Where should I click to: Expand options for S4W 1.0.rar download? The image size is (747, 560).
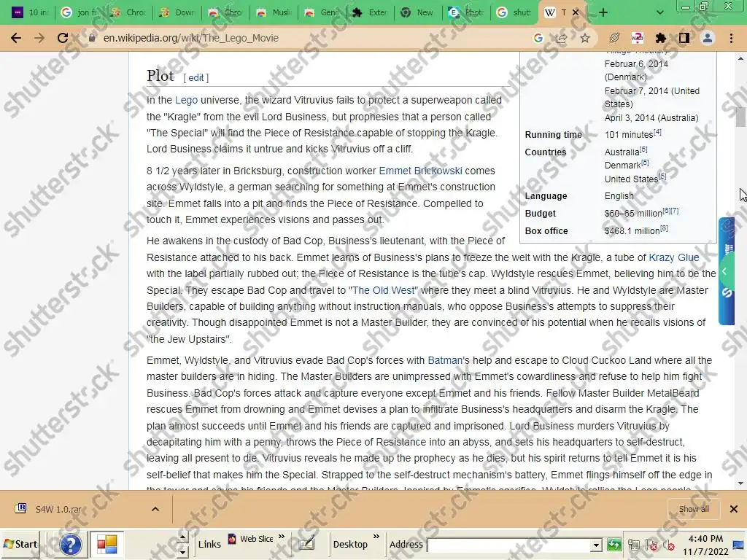click(x=155, y=509)
